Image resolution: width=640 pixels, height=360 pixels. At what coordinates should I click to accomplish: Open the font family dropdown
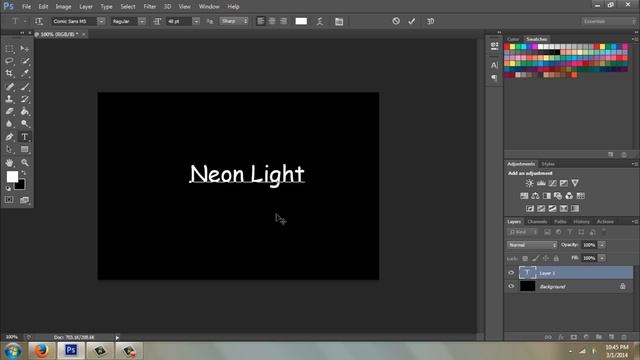click(101, 21)
